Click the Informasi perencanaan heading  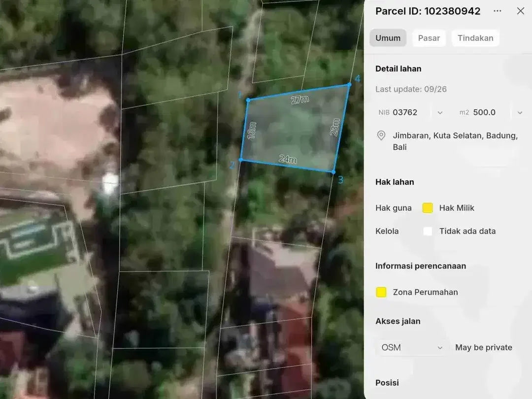tap(421, 266)
